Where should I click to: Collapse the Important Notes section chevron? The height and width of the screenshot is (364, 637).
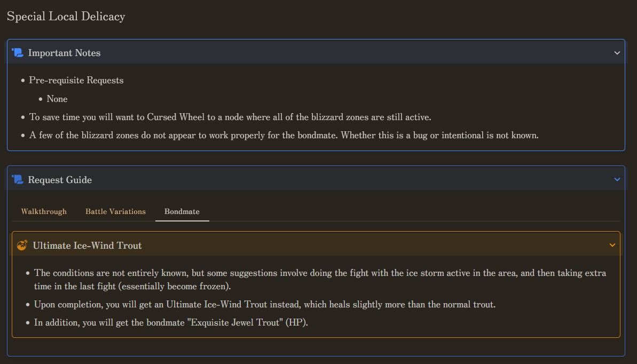point(617,53)
